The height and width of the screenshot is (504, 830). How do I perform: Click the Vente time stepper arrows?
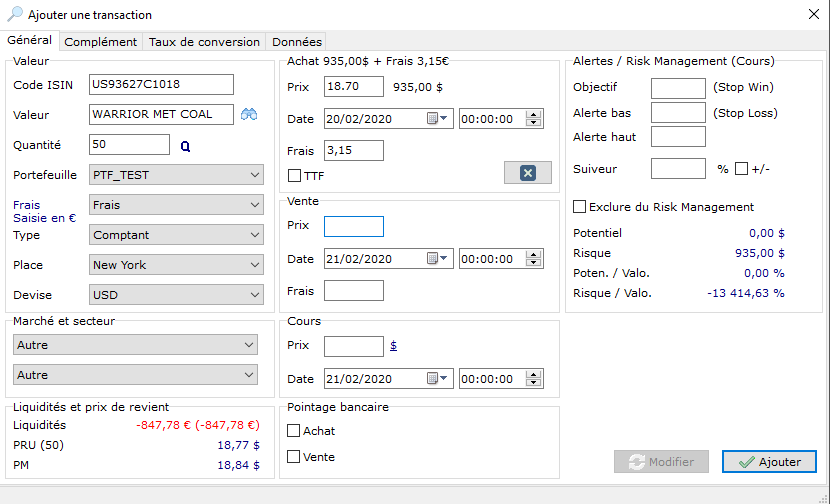coord(534,259)
